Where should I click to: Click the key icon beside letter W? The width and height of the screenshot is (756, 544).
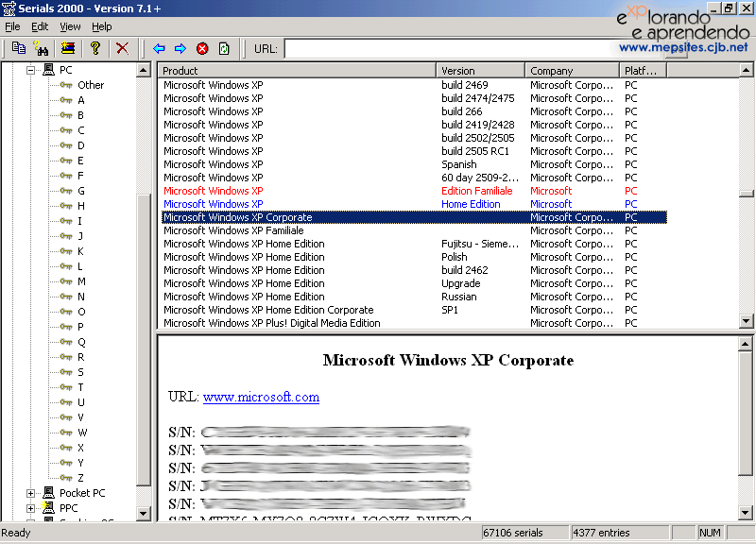tap(66, 433)
